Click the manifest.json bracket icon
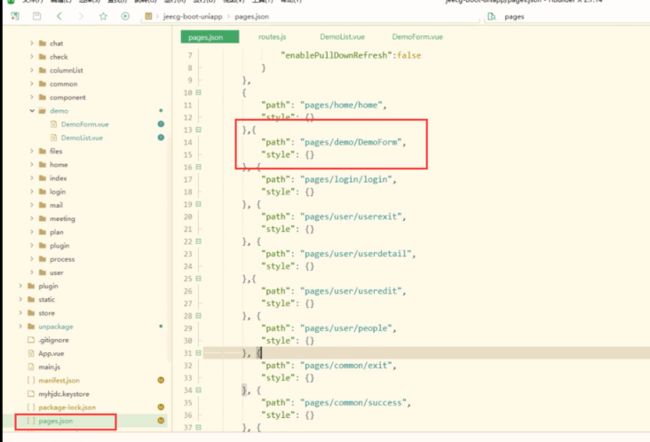650x442 pixels. (x=31, y=380)
